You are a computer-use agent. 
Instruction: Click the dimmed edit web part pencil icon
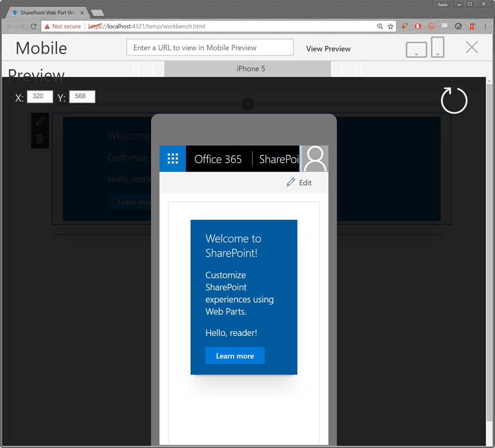point(40,121)
